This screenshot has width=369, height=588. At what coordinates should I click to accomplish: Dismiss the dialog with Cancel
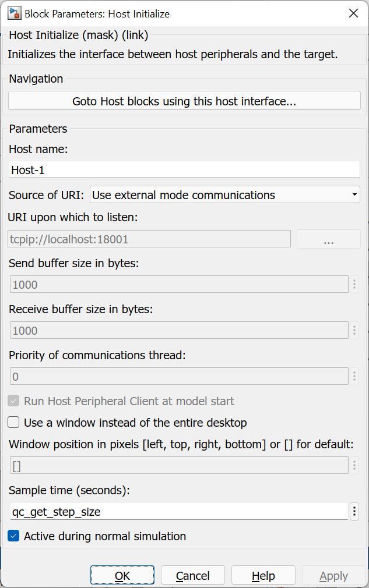click(192, 575)
